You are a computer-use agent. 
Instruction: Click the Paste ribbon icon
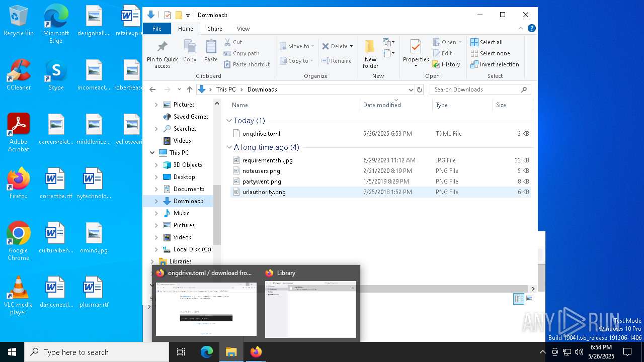click(211, 51)
